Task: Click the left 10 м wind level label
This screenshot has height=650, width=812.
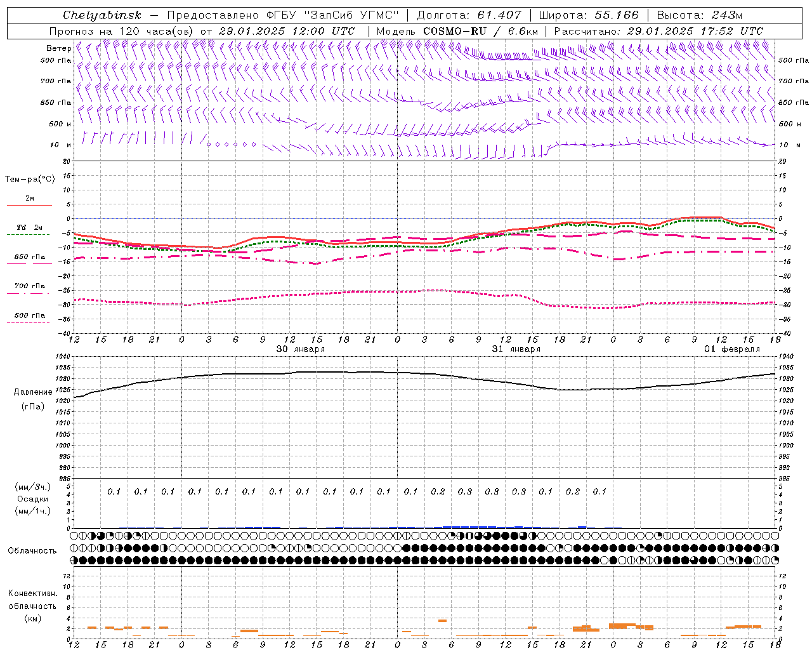Action: pyautogui.click(x=61, y=145)
